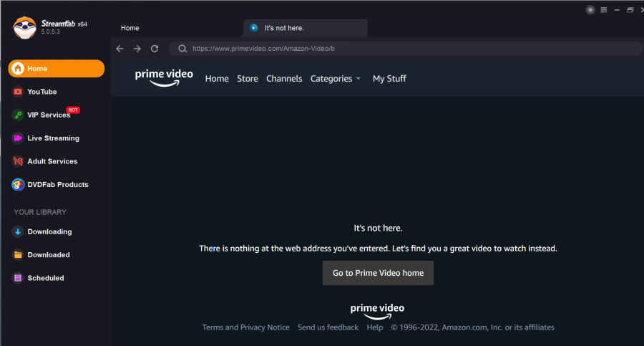Click the Downloaded folder icon

tap(18, 255)
